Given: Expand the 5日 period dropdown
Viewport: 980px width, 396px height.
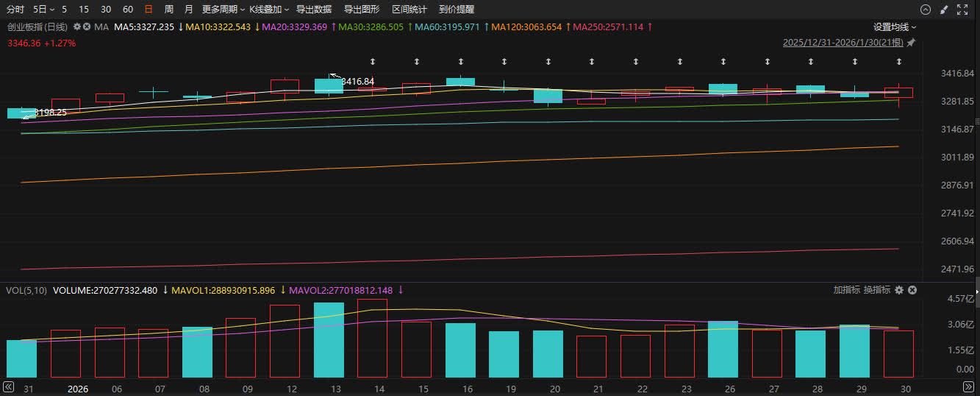Looking at the screenshot, I should [43, 10].
